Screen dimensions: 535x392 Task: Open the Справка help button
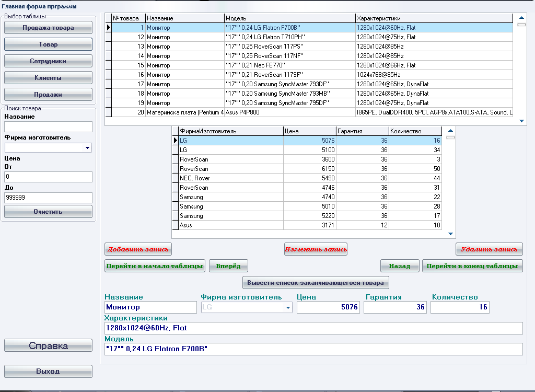click(48, 345)
